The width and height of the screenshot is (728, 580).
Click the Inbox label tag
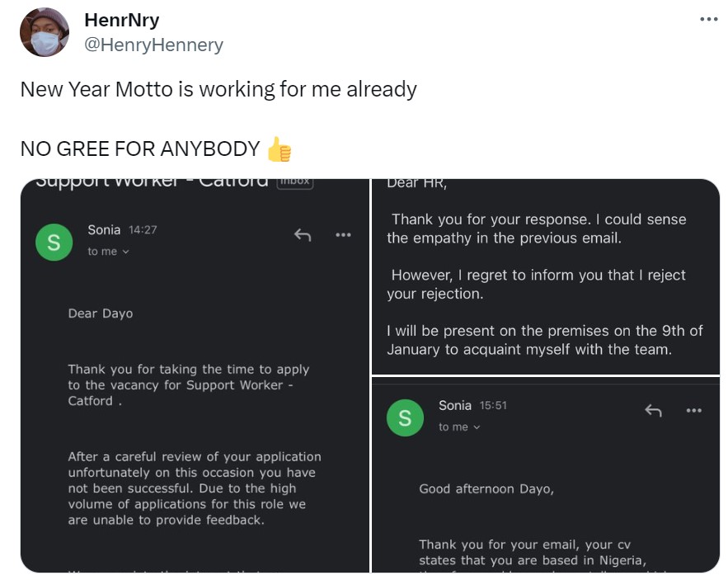point(294,182)
